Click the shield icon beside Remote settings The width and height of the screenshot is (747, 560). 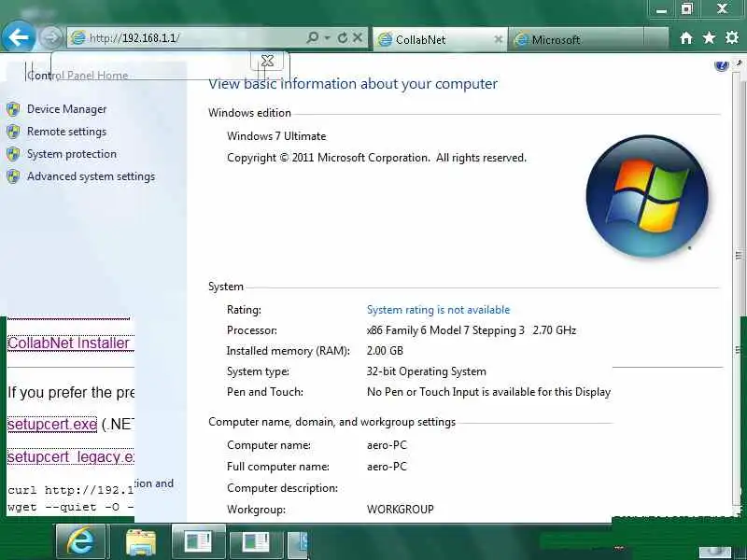[13, 132]
